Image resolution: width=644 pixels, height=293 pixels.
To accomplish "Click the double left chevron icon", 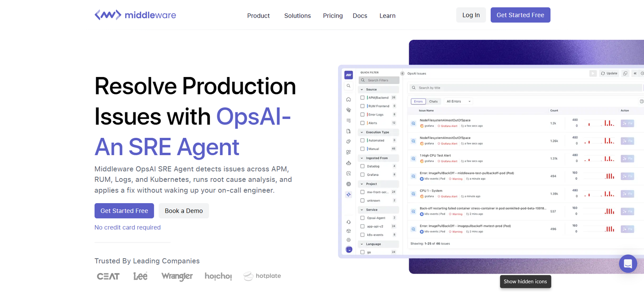I will (635, 73).
